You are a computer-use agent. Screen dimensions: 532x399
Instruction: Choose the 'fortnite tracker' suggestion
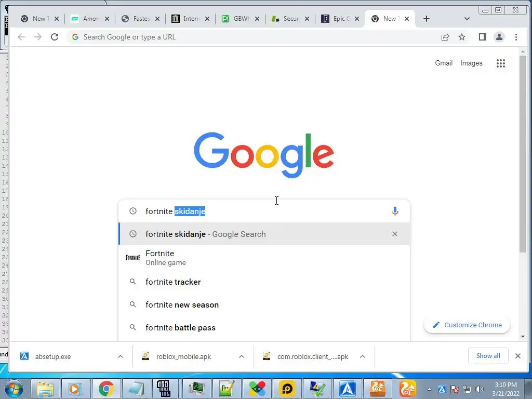264,282
